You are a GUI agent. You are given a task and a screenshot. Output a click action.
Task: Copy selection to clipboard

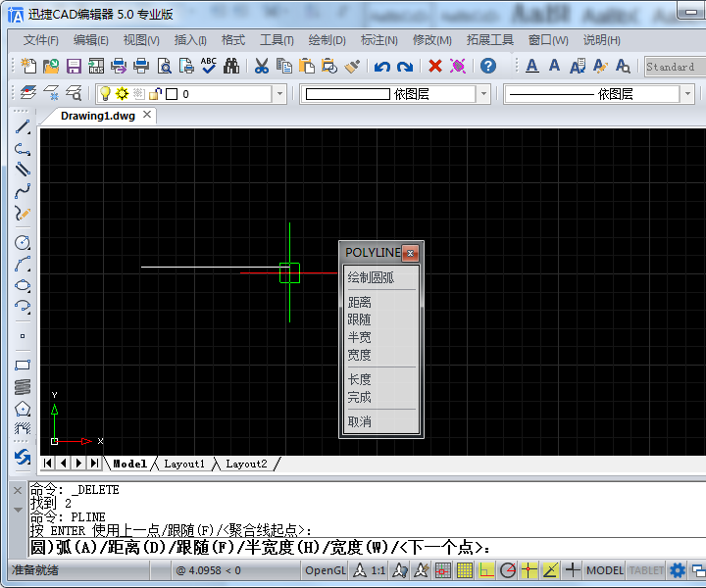tap(284, 66)
